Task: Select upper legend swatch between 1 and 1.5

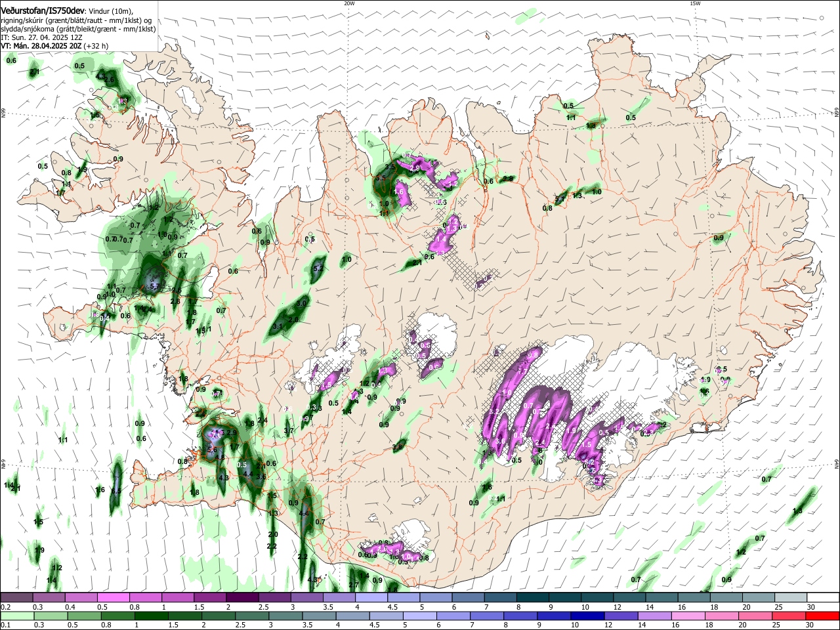Action: click(x=178, y=598)
